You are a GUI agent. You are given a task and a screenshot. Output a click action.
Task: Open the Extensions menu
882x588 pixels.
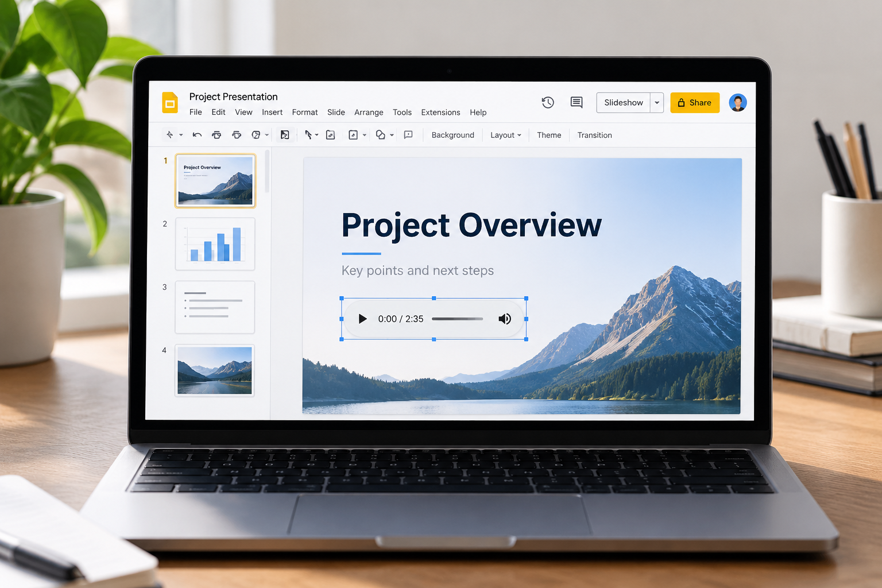tap(440, 113)
